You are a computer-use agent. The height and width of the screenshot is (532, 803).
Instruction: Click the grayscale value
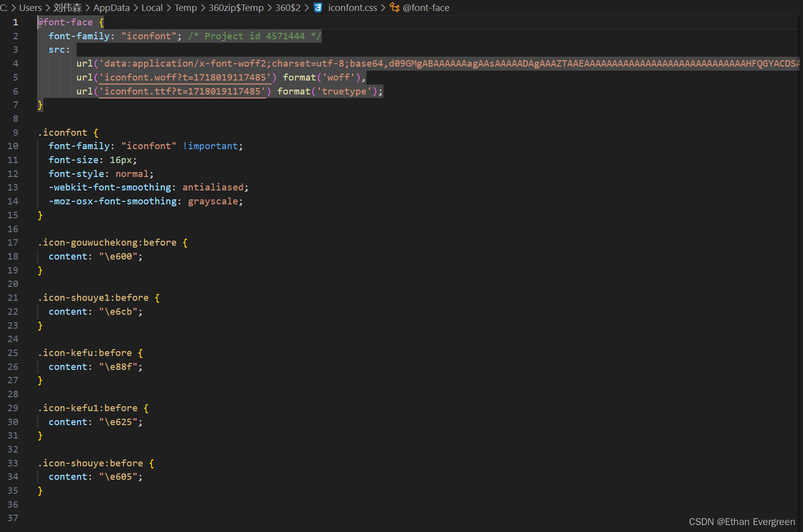pyautogui.click(x=213, y=201)
